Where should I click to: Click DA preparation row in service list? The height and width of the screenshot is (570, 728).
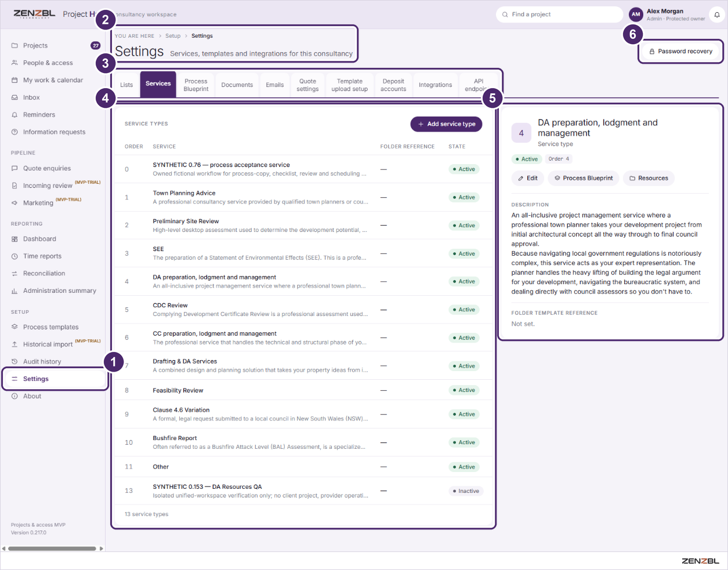[x=305, y=282]
